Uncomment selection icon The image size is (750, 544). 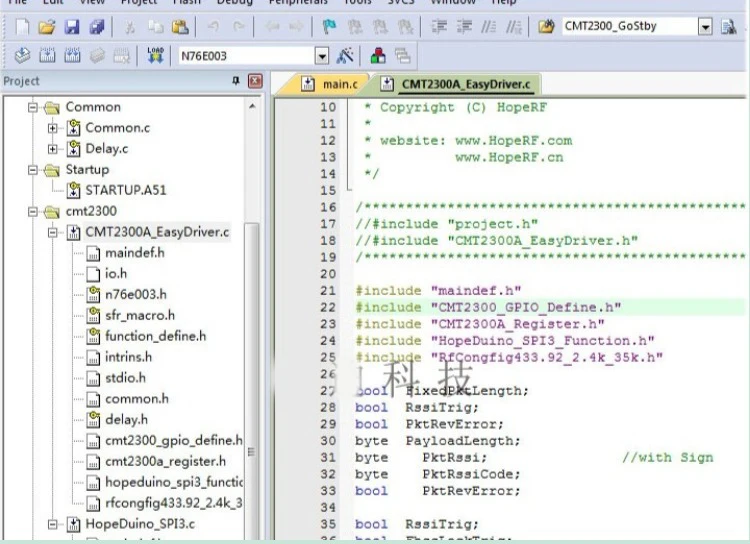pyautogui.click(x=514, y=26)
